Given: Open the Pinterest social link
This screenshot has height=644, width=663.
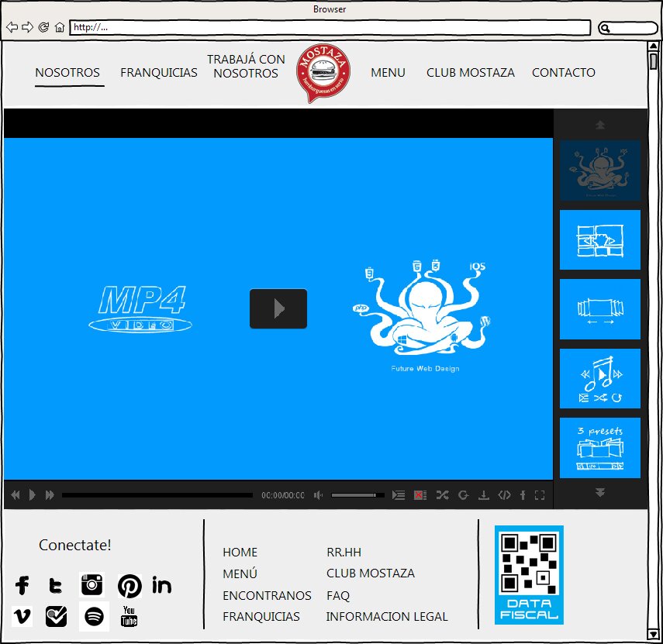Looking at the screenshot, I should [x=129, y=586].
